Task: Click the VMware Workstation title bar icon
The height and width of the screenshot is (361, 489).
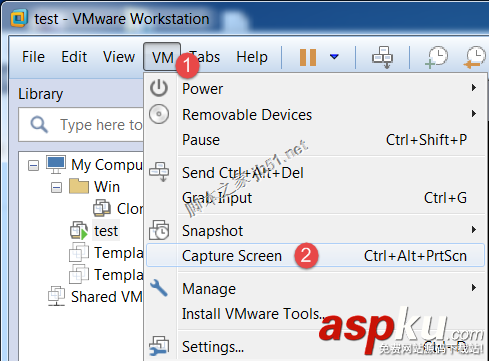Action: (19, 18)
